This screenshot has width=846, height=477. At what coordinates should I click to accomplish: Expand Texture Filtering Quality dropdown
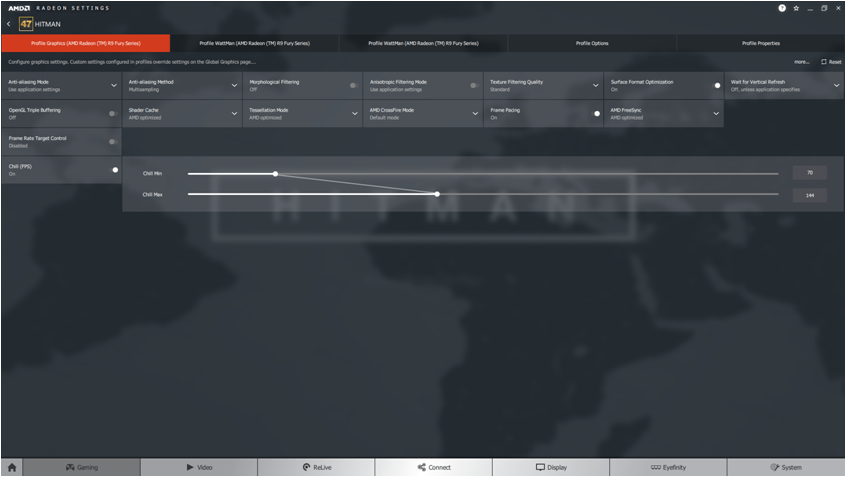(596, 85)
